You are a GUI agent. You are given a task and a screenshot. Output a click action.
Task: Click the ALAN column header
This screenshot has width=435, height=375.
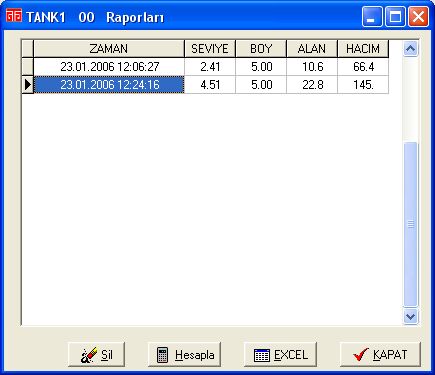pos(312,49)
